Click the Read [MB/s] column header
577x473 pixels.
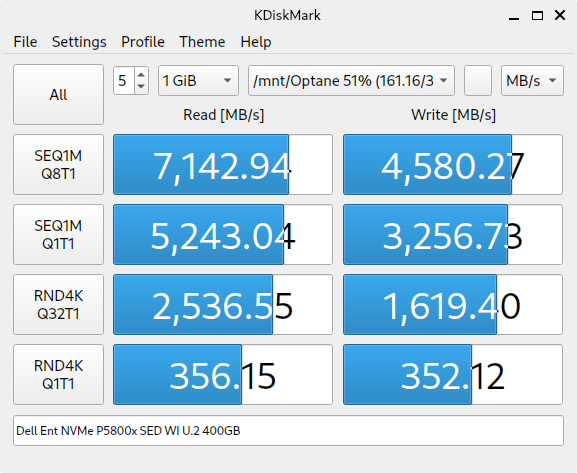click(x=223, y=115)
